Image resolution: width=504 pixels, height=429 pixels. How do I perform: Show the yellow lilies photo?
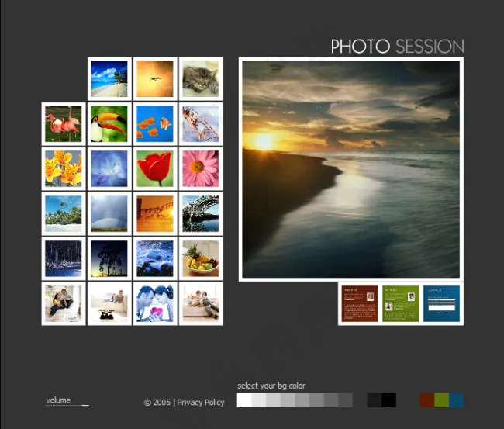64,169
